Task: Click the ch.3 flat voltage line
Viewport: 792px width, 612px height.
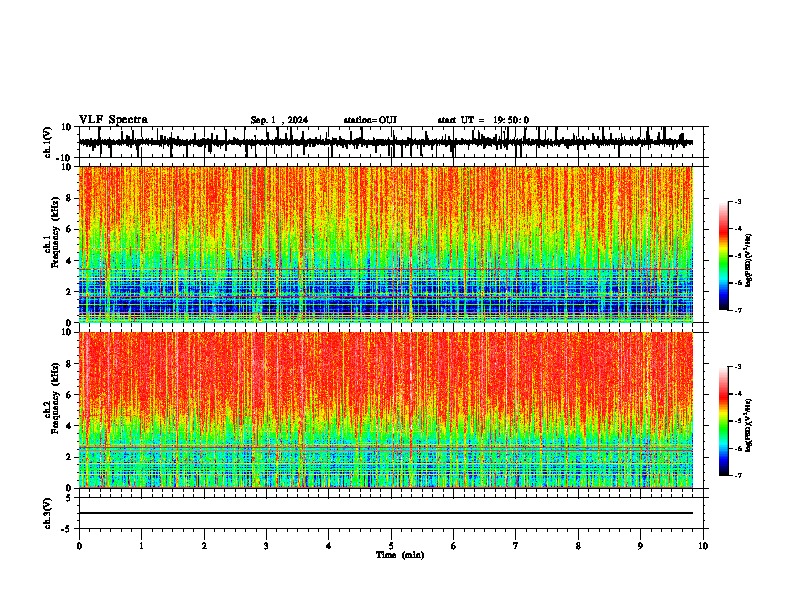Action: click(386, 513)
